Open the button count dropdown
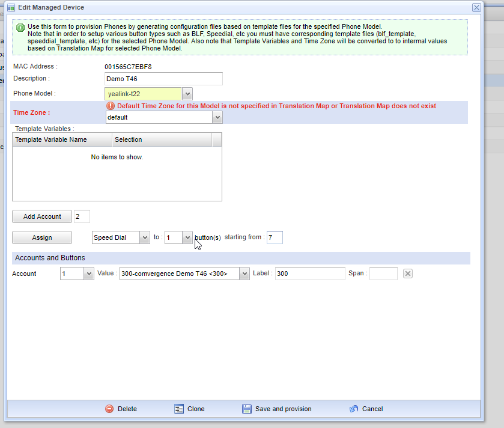 [x=187, y=237]
